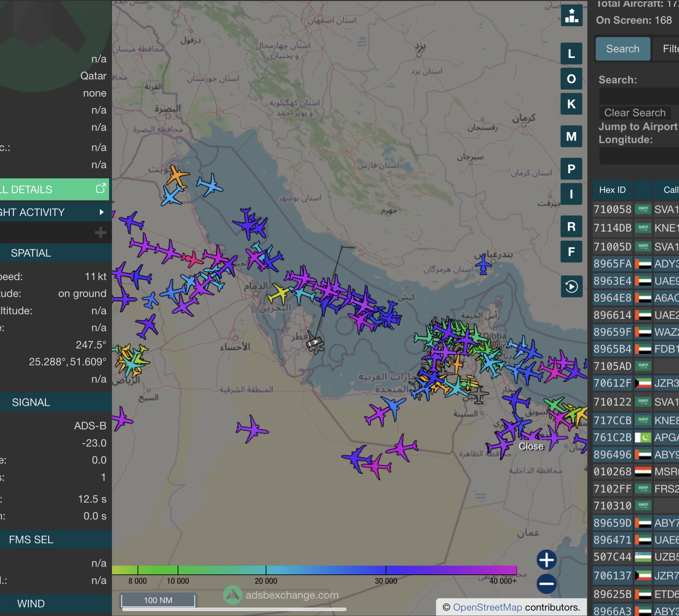Toggle the P map button

pos(571,169)
